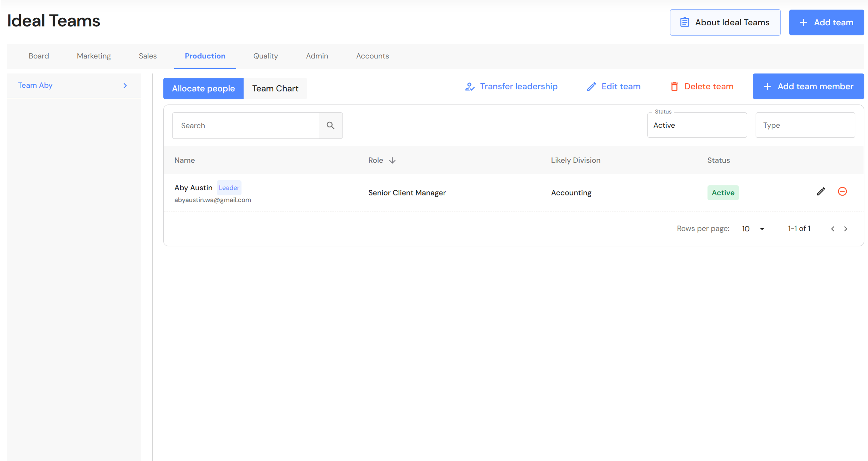
Task: Go to previous page arrow
Action: (x=832, y=229)
